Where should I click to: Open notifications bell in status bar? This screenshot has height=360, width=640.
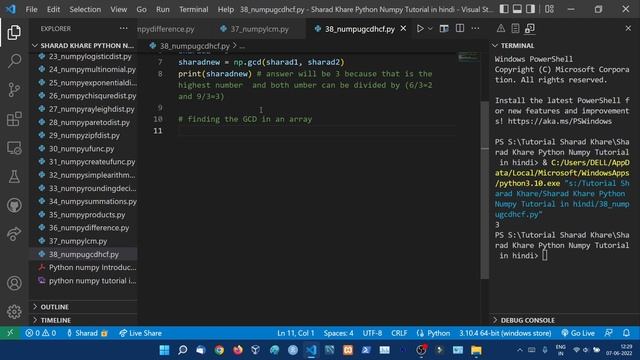click(626, 333)
